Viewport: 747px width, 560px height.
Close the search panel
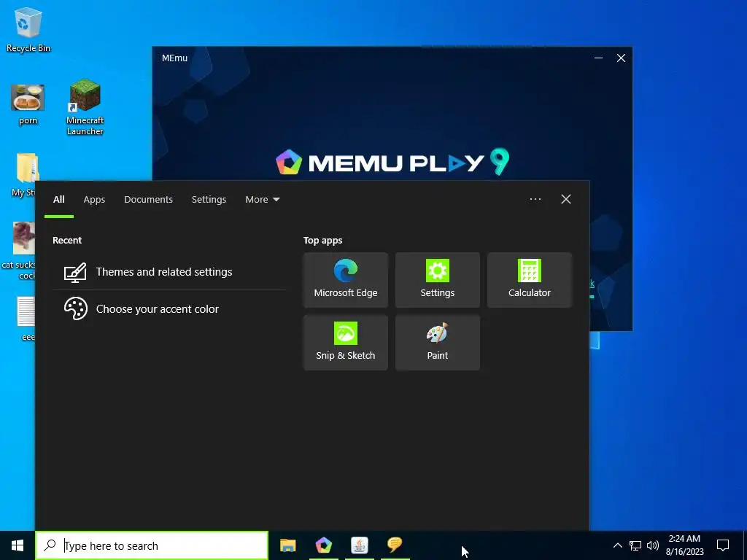[x=565, y=199]
